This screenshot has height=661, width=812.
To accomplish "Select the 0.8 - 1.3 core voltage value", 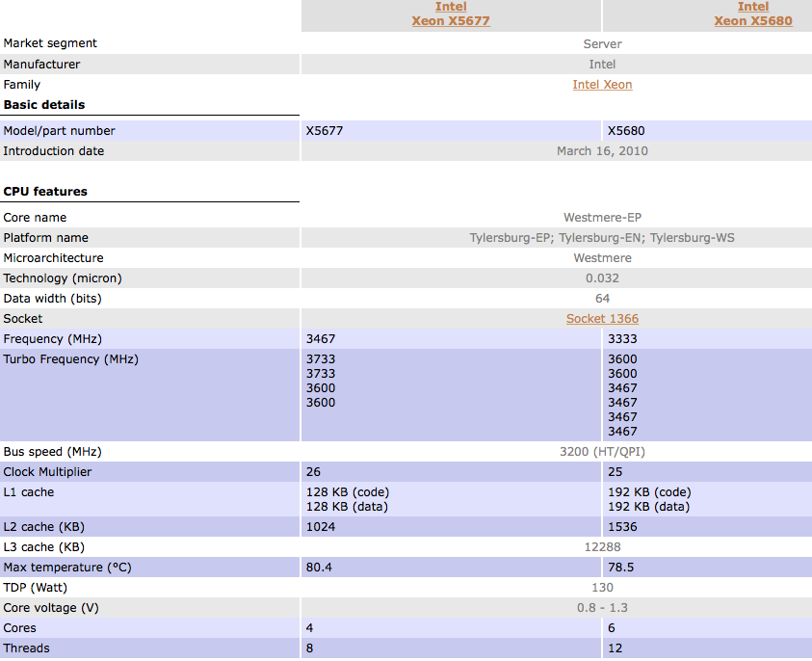I will tap(602, 608).
